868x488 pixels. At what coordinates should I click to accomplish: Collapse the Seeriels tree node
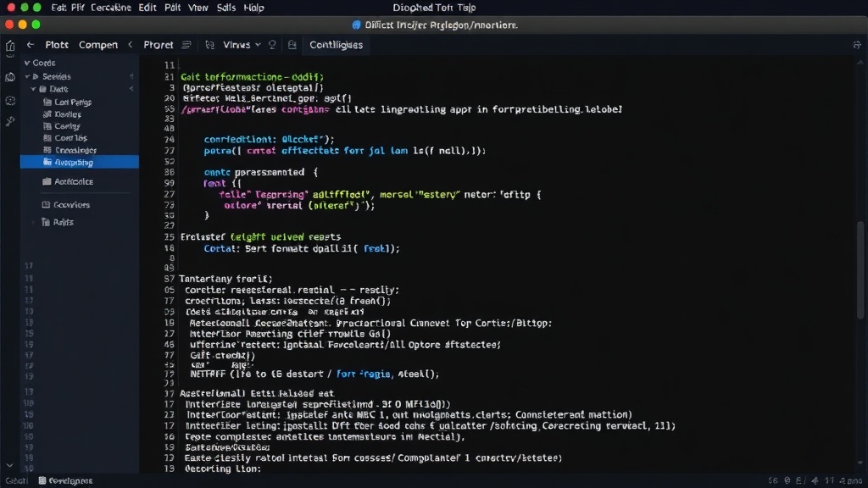(x=27, y=77)
